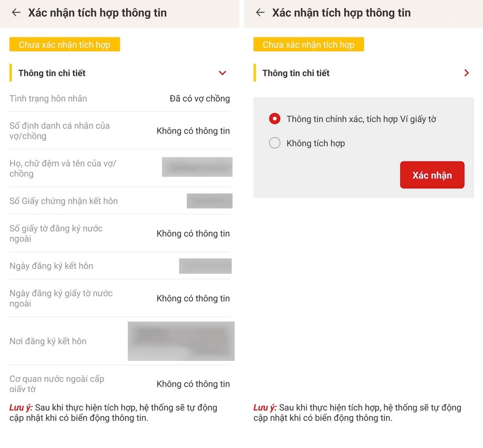Tap 'Họ, chữ đệm và tên của vợ/chồng' label

(x=63, y=168)
